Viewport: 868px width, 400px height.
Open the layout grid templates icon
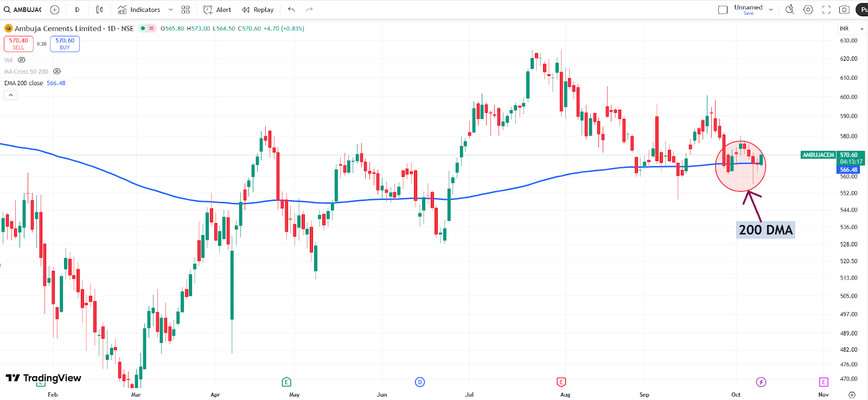click(x=186, y=10)
